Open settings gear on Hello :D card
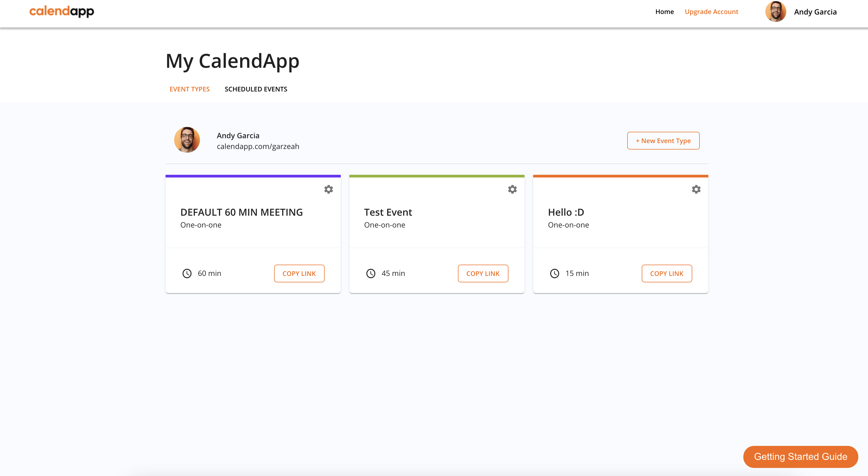This screenshot has width=868, height=476. tap(696, 189)
